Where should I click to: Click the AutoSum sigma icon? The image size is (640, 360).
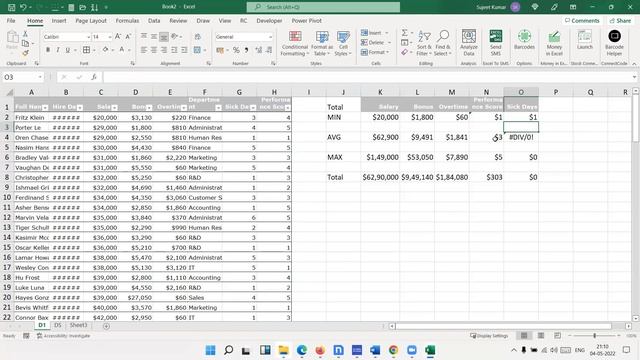(x=404, y=33)
